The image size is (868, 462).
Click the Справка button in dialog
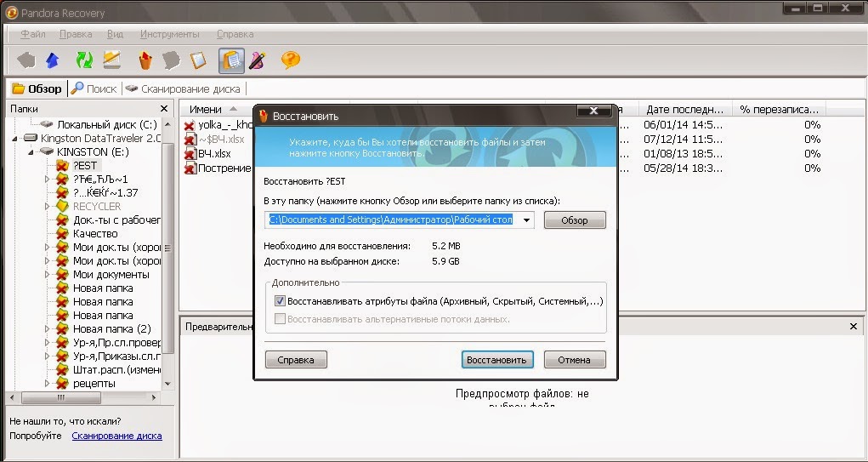[x=296, y=360]
